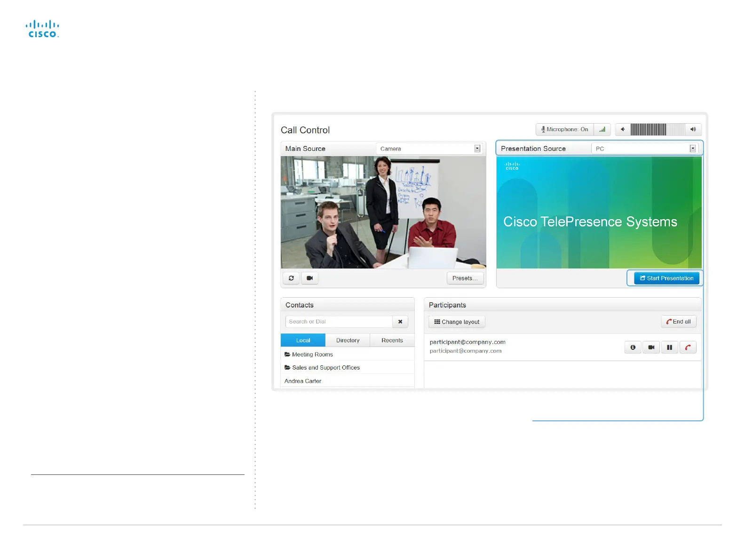745x560 pixels.
Task: Open the Meeting Rooms folder
Action: click(x=348, y=355)
